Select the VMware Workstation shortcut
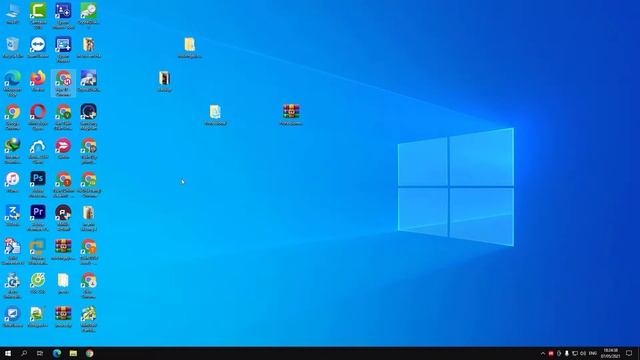The height and width of the screenshot is (360, 640). coord(38,252)
